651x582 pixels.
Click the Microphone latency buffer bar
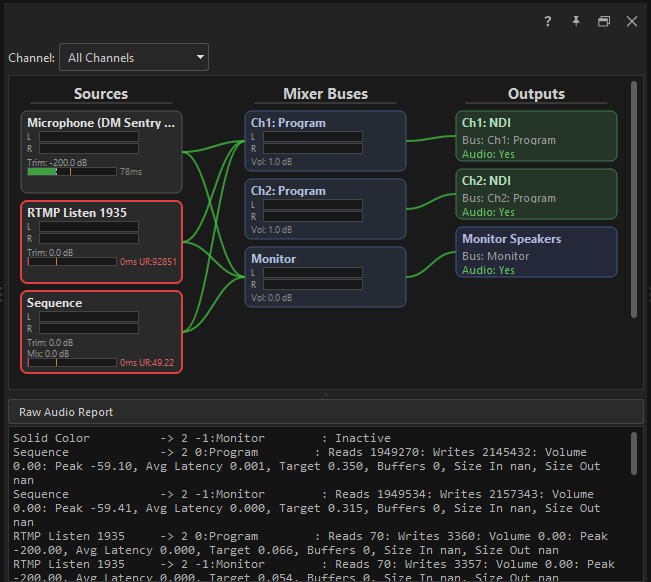72,171
